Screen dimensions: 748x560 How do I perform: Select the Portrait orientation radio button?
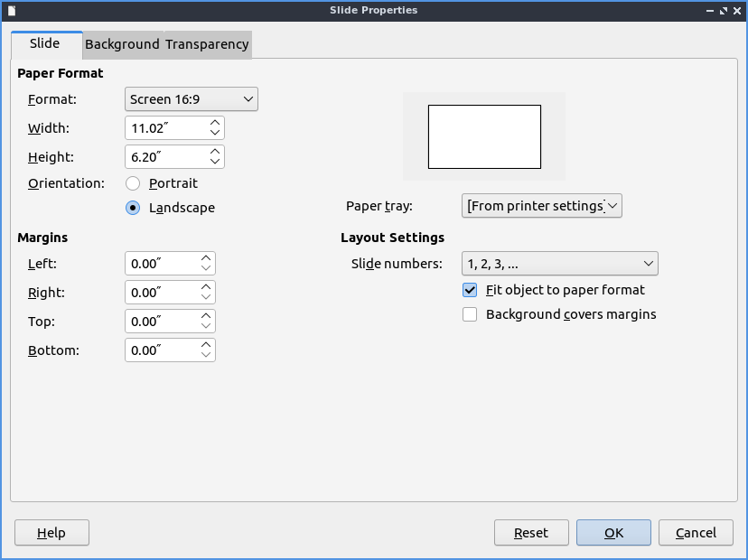click(133, 183)
